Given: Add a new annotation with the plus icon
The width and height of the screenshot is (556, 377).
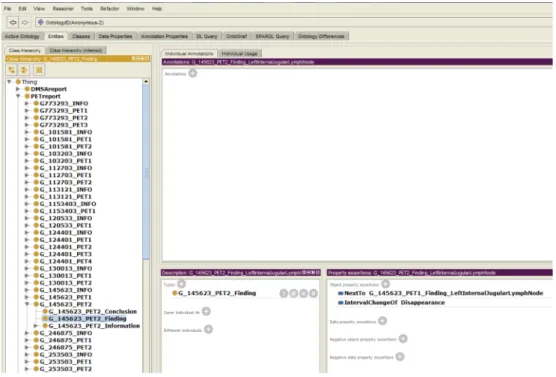Looking at the screenshot, I should point(193,73).
